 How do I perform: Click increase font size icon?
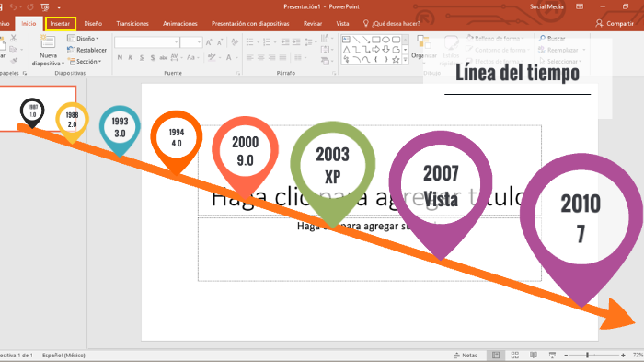pyautogui.click(x=209, y=42)
